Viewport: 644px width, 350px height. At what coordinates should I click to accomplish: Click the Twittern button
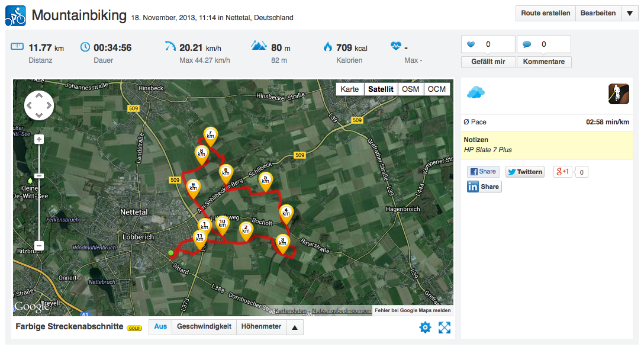525,172
